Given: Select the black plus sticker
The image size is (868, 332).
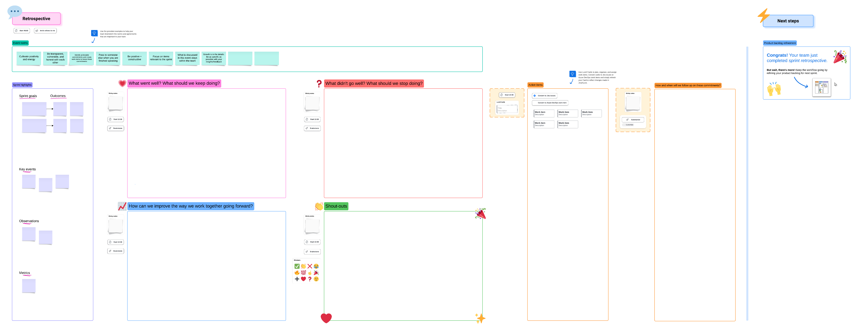Looking at the screenshot, I should (x=297, y=279).
